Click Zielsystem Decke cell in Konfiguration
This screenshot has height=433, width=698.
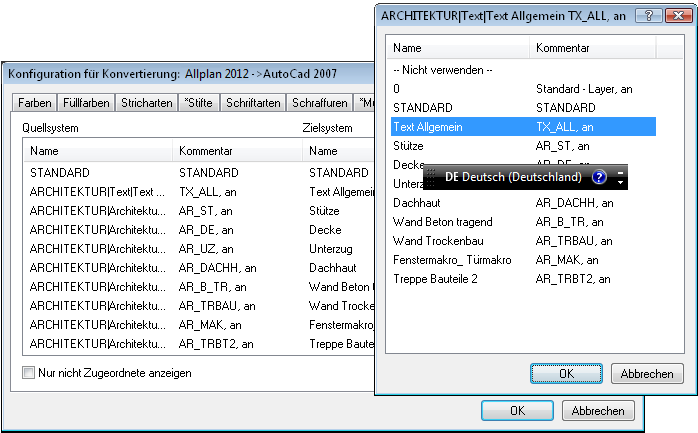point(325,230)
